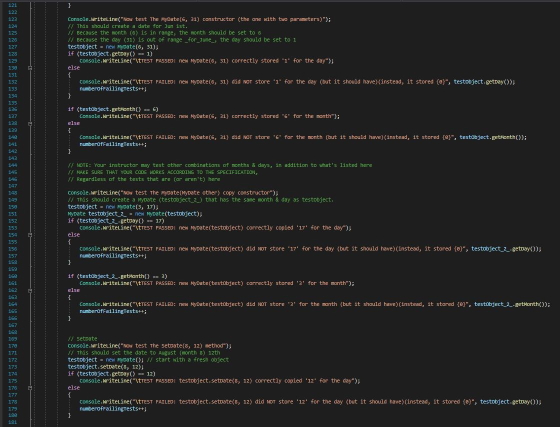Click the TEST PASSED line that copied '12'

coord(220,381)
